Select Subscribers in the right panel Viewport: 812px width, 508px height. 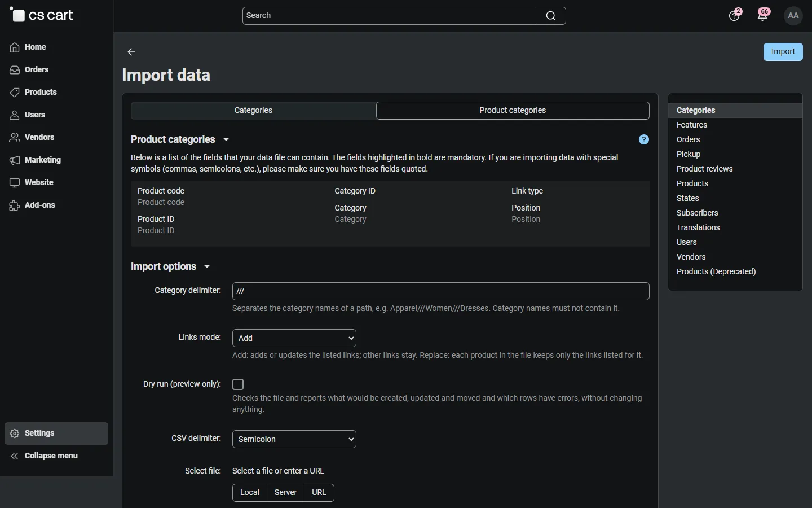(698, 213)
